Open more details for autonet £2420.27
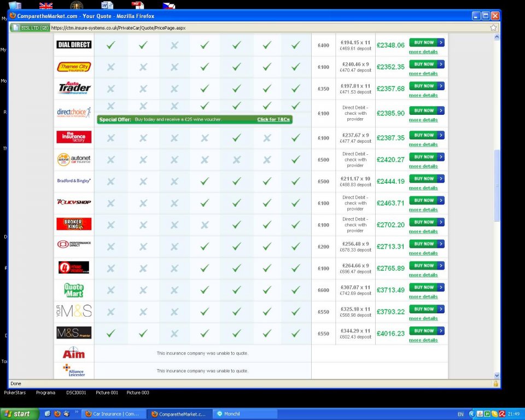This screenshot has height=420, width=525. 423,166
